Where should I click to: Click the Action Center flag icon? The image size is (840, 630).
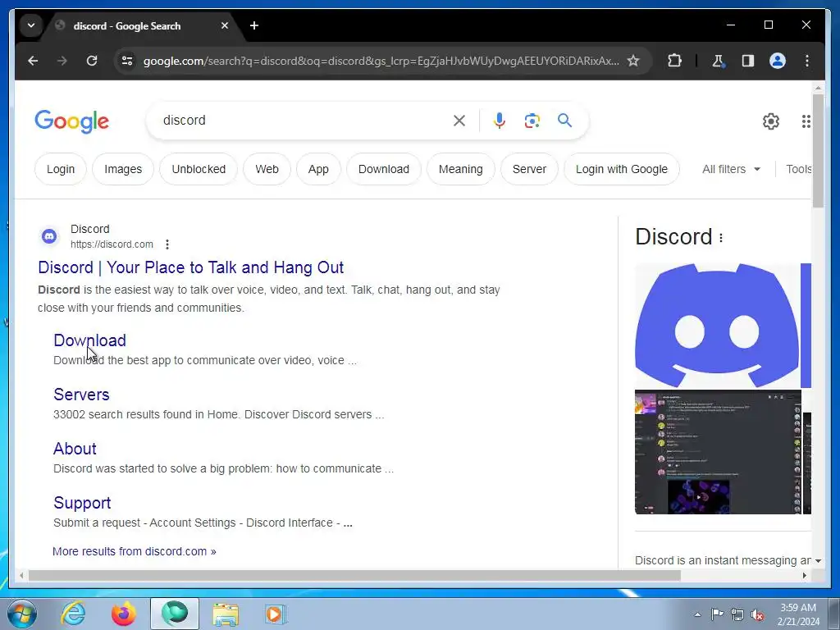pyautogui.click(x=717, y=614)
